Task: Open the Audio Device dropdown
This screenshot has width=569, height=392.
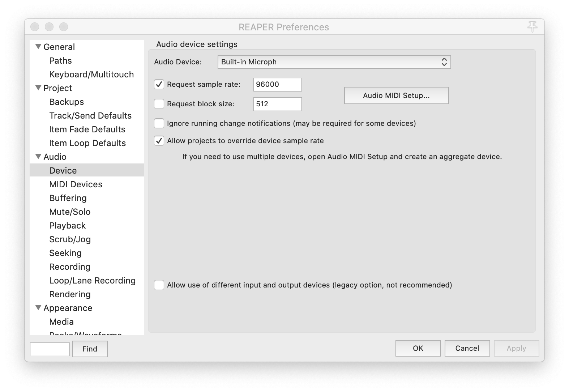Action: [334, 62]
